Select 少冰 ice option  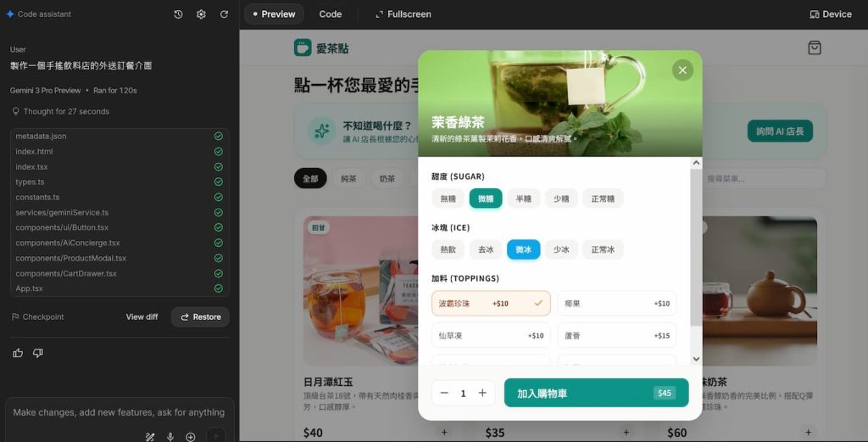click(x=561, y=249)
